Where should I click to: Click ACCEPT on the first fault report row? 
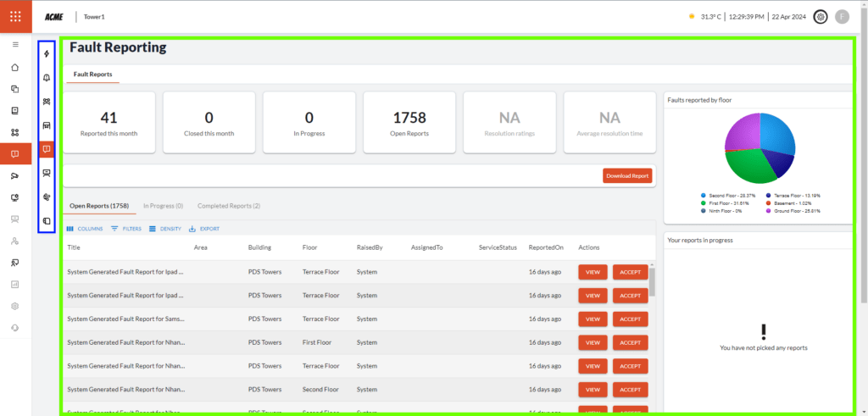coord(630,272)
